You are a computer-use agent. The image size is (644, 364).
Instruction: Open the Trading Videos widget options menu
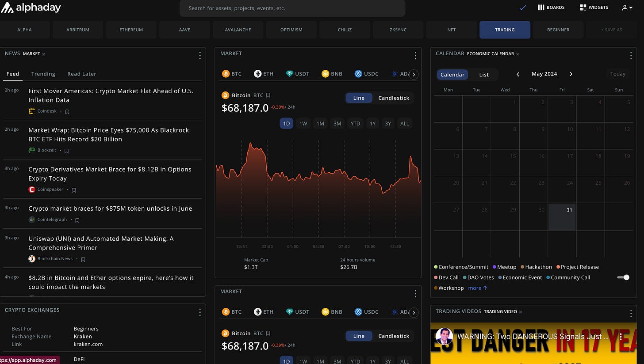coord(631,313)
